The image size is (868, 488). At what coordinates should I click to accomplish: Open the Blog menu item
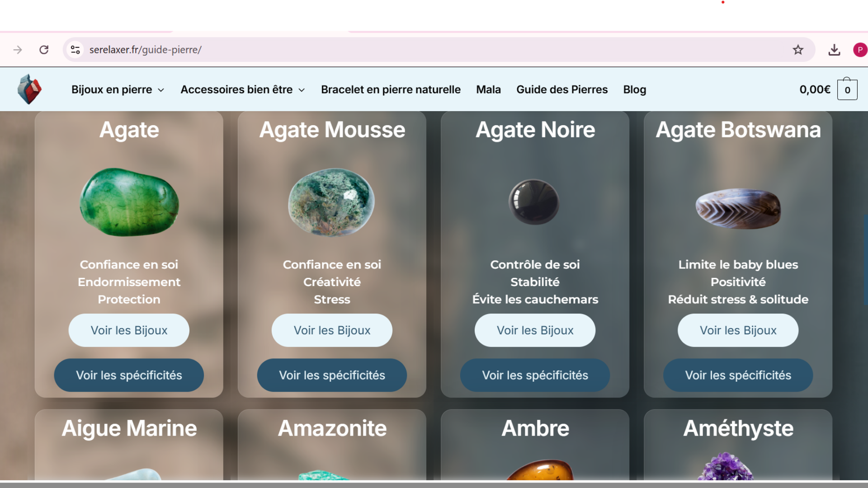click(635, 89)
